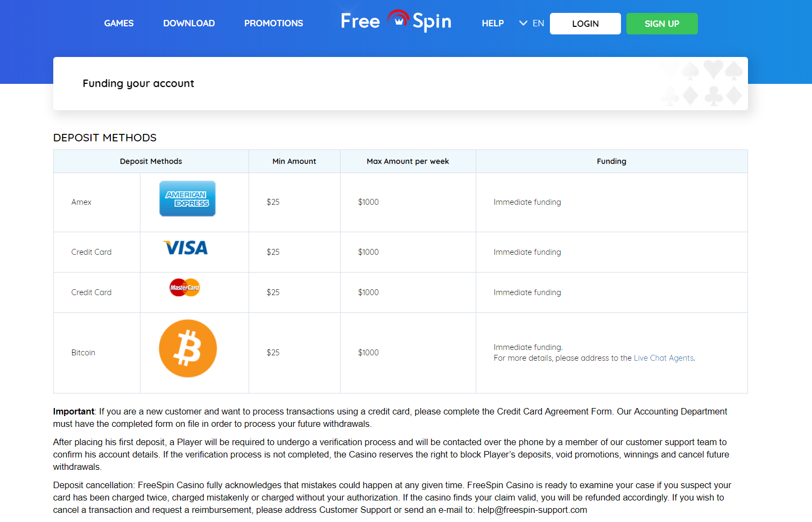Click the language chevron arrow

coord(523,23)
